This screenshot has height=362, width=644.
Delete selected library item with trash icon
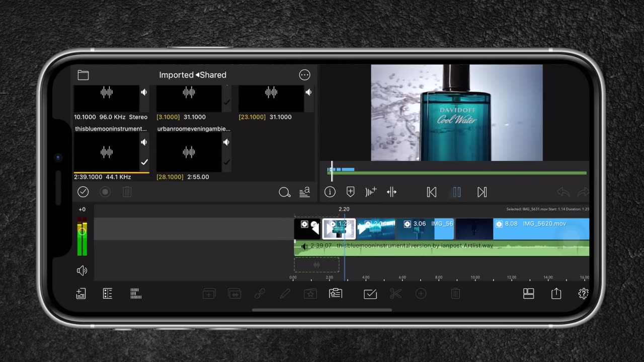pyautogui.click(x=127, y=192)
